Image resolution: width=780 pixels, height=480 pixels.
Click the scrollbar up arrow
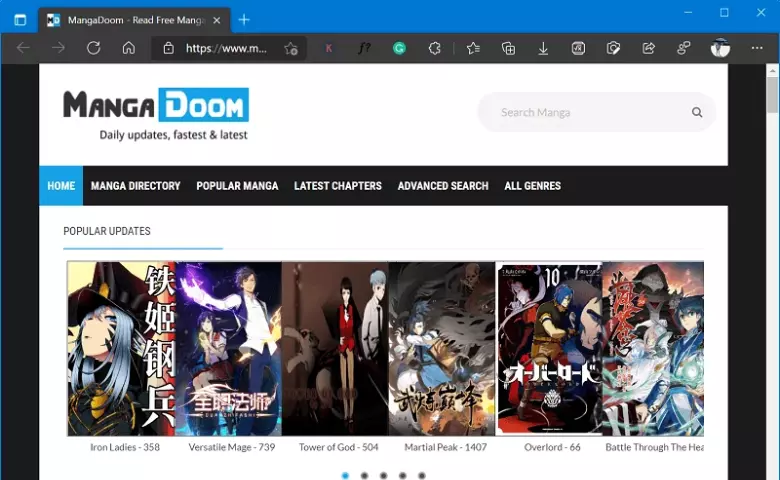[772, 71]
